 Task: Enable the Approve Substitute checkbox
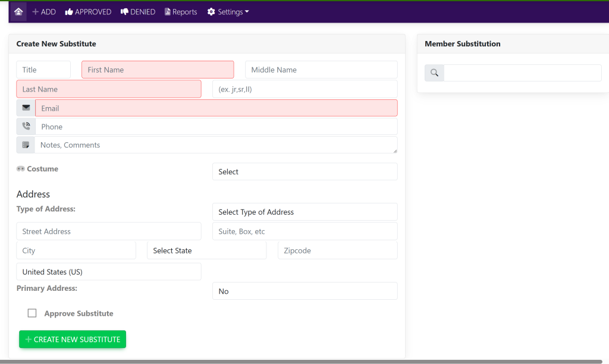point(32,313)
